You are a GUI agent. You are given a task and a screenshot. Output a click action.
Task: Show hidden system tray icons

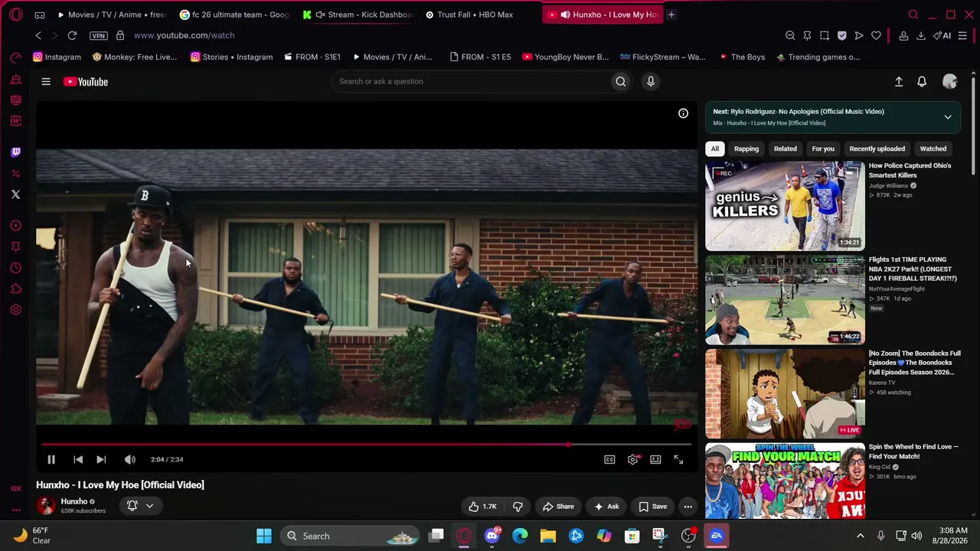point(861,536)
